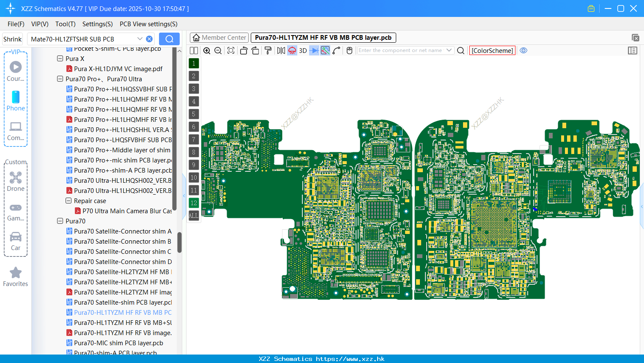Open www.xzz.hk link in status bar
This screenshot has height=363, width=644.
click(350, 359)
